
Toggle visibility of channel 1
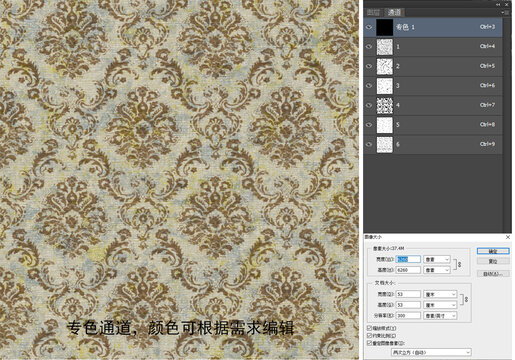click(369, 47)
